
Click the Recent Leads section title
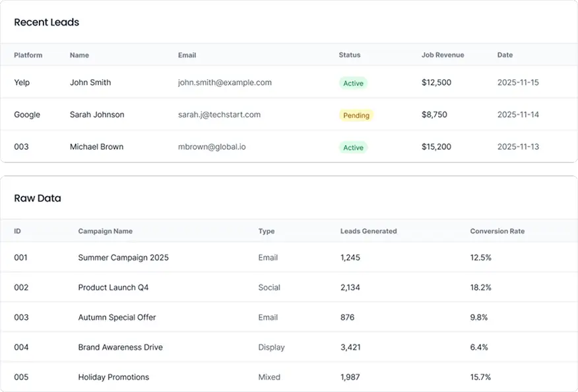coord(46,22)
